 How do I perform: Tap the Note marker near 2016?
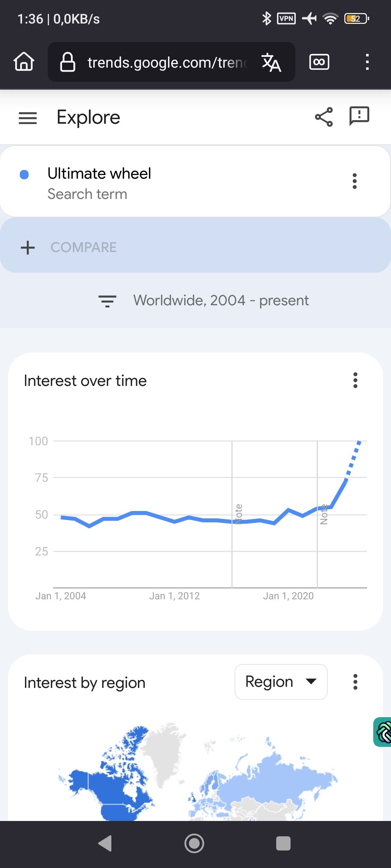[x=238, y=514]
